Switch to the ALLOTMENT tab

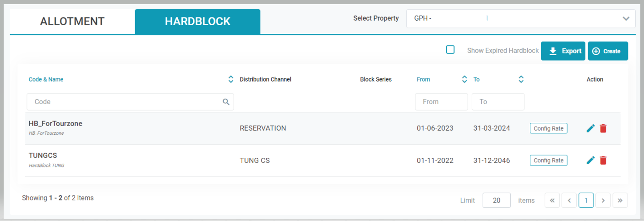(72, 22)
